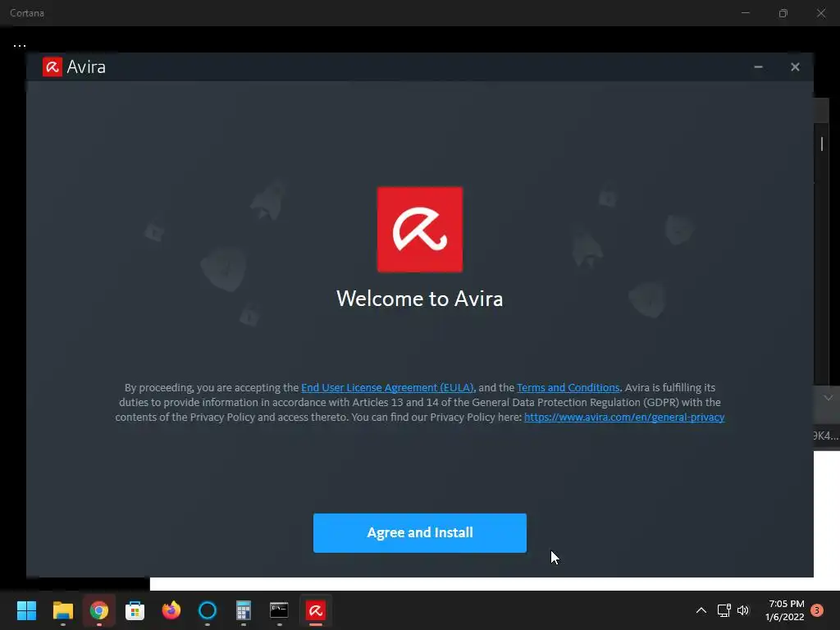
Task: Open the End User License Agreement (EULA) link
Action: [x=387, y=387]
